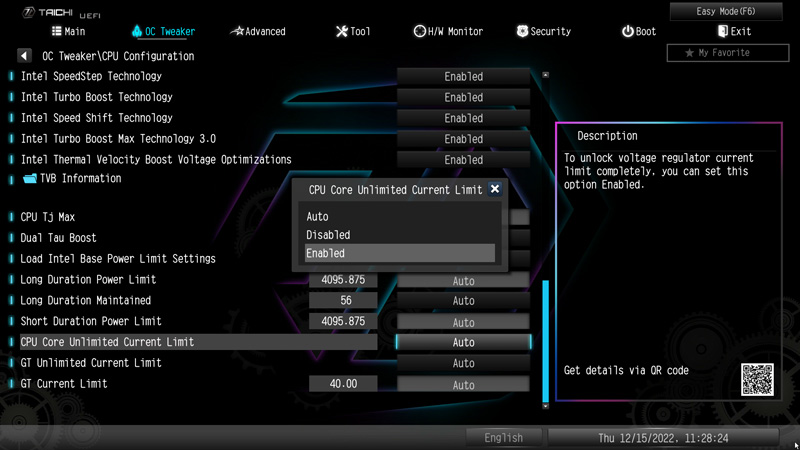Open the Tool wrench tab
Viewport: 800px width, 450px height.
pos(353,32)
